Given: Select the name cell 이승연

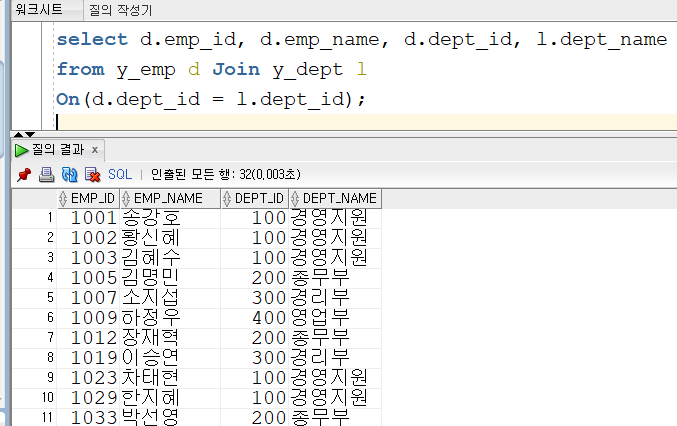Looking at the screenshot, I should tap(170, 358).
